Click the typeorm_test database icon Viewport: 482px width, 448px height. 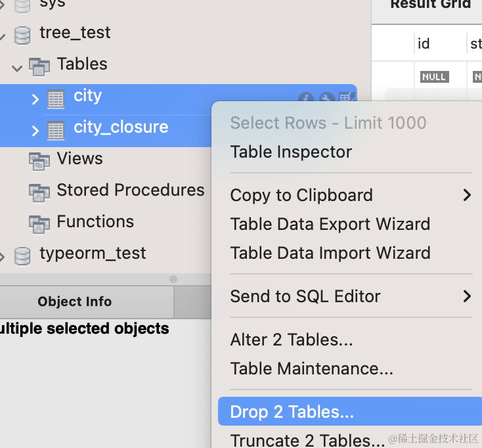[22, 255]
